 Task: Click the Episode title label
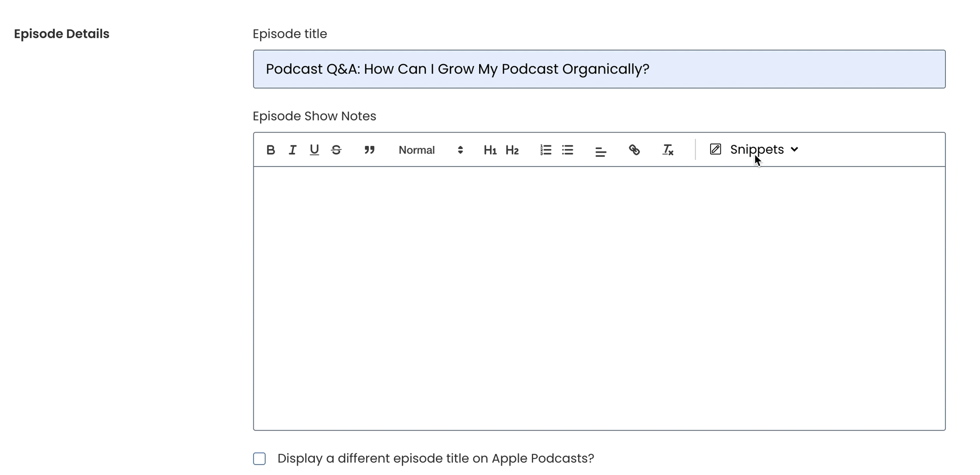click(x=290, y=34)
